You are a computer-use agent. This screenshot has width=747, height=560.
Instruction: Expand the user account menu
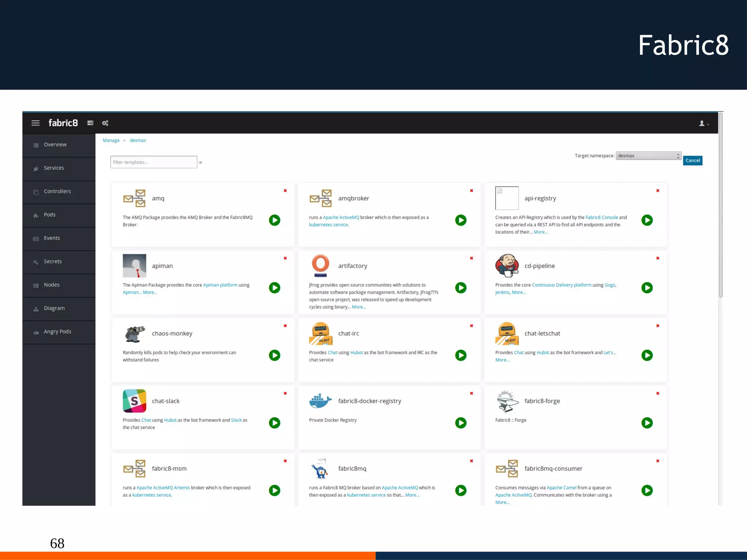(x=704, y=124)
